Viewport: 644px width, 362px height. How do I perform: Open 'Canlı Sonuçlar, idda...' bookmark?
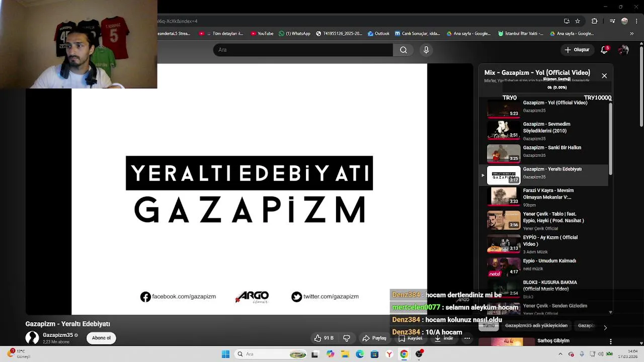418,34
